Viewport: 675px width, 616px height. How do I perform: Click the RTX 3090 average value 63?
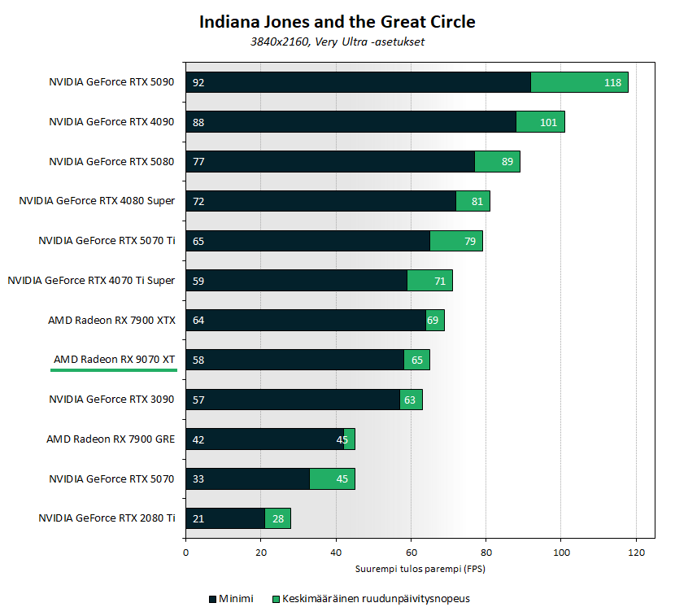tap(410, 400)
